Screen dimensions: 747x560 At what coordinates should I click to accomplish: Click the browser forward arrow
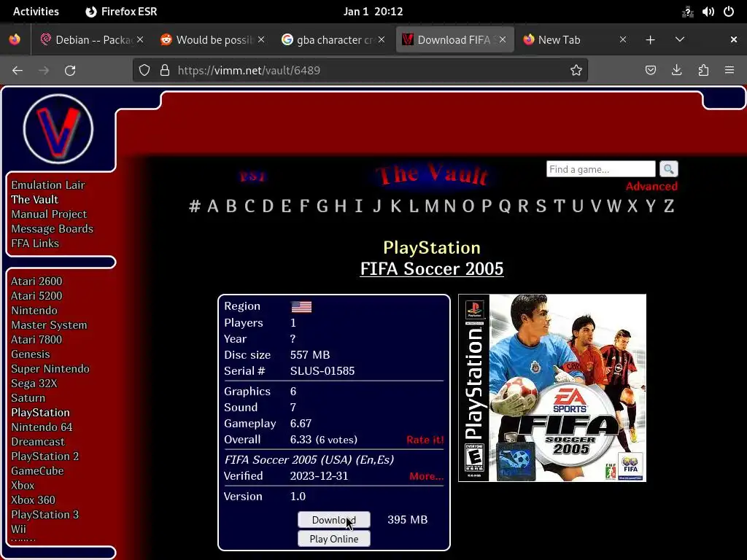point(44,71)
